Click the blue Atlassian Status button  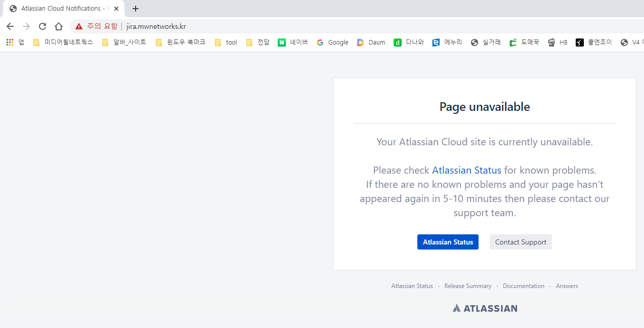click(x=448, y=242)
